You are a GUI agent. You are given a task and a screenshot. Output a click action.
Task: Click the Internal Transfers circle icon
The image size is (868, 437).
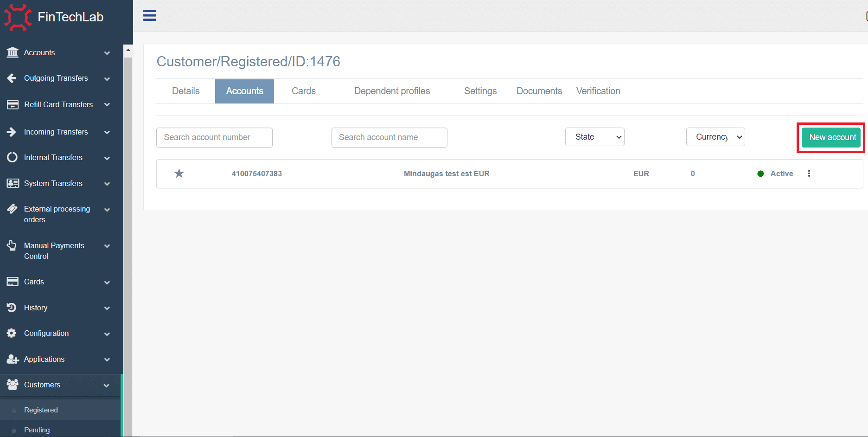[x=12, y=157]
